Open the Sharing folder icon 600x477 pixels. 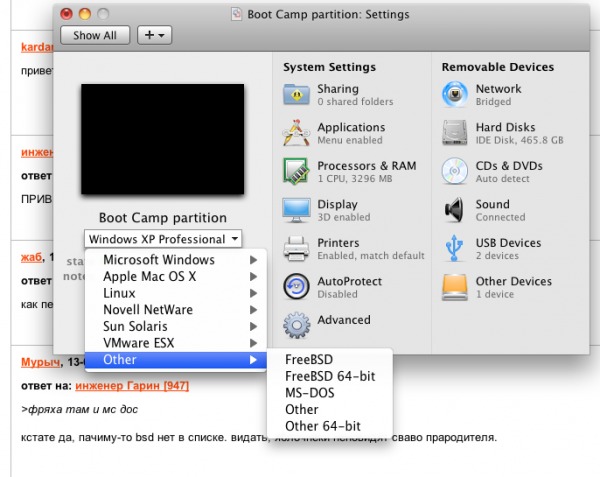296,94
